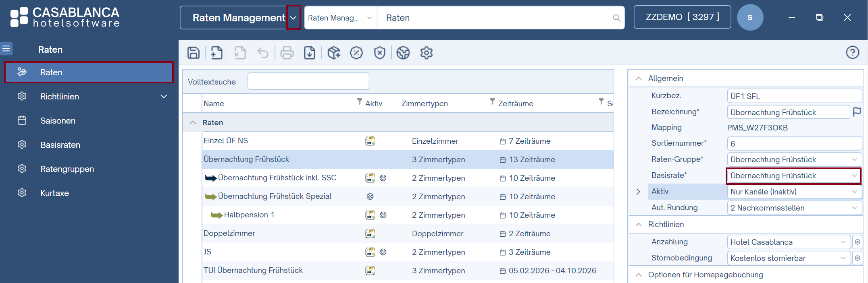Focus the Volltextsuche input field
Viewport: 868px width, 283px height.
(308, 81)
